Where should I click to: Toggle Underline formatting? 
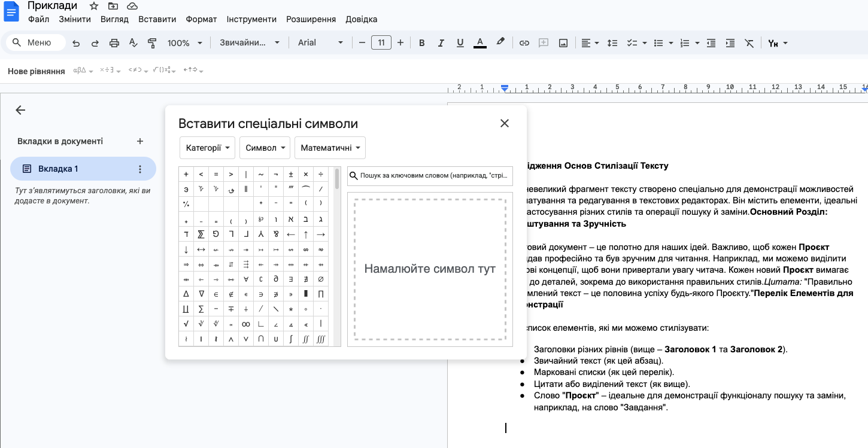pos(460,43)
